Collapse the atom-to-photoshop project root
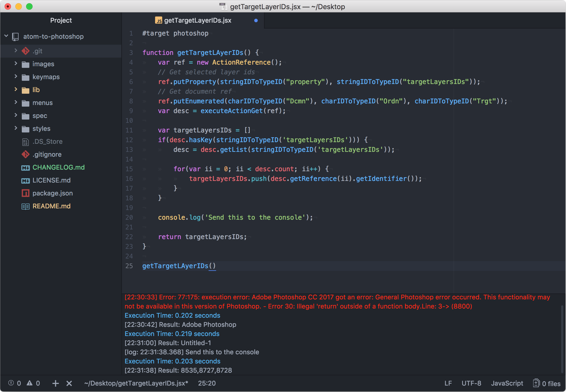The image size is (566, 392). coord(6,36)
